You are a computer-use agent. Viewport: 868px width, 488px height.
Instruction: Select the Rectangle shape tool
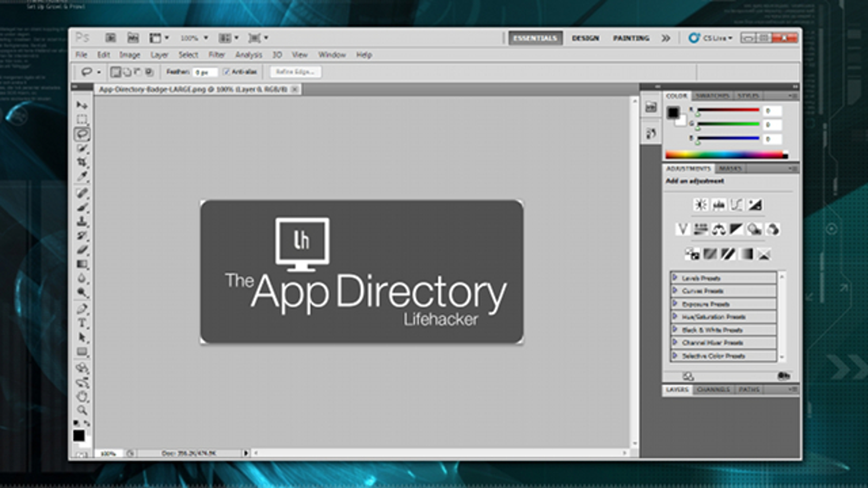(x=82, y=352)
